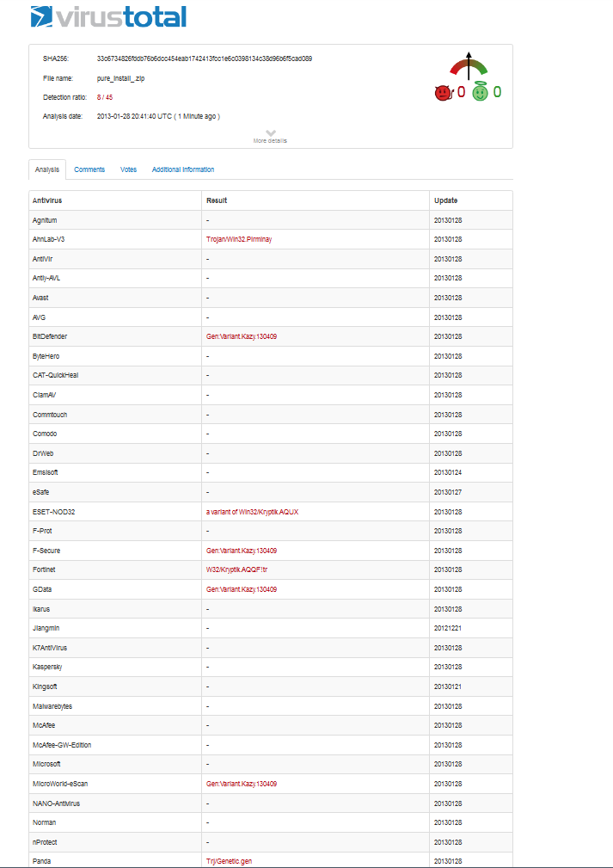Click the SHA256 hash value
Image resolution: width=613 pixels, height=868 pixels.
click(205, 58)
